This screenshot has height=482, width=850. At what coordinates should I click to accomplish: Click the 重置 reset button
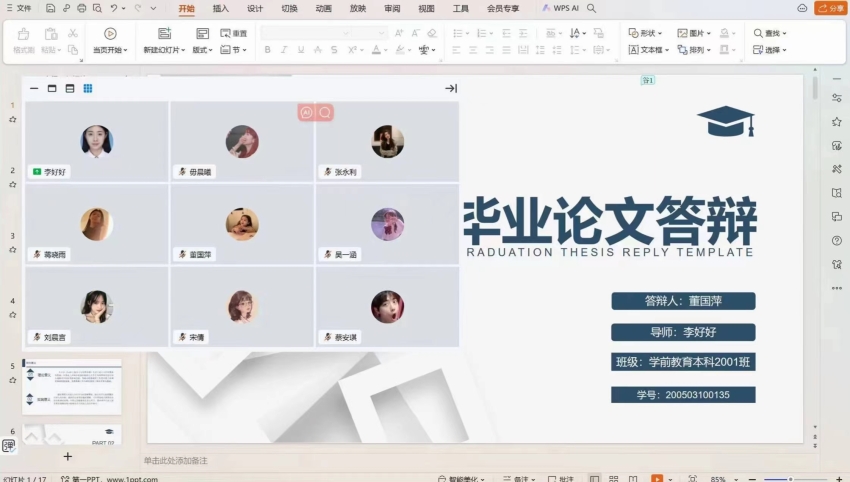tap(234, 33)
